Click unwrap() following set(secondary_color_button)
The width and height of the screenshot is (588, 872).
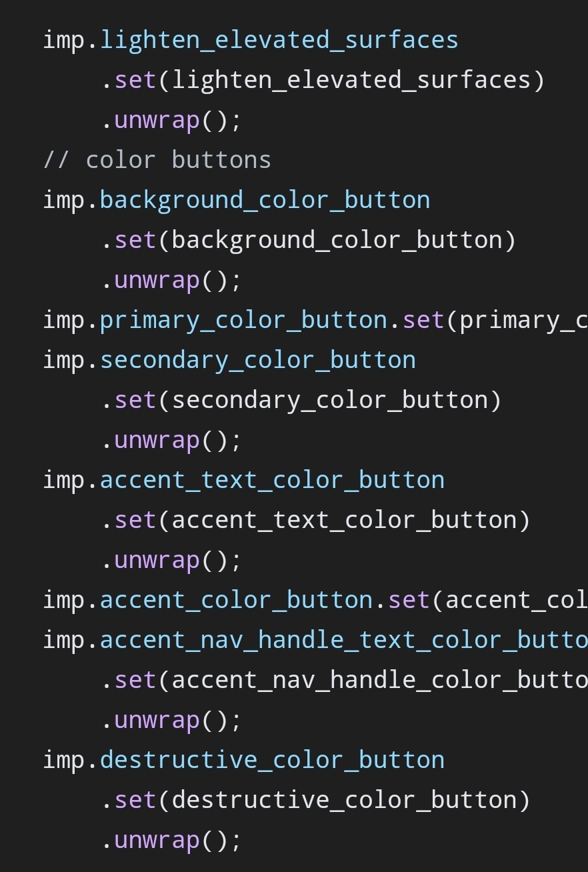pyautogui.click(x=171, y=440)
